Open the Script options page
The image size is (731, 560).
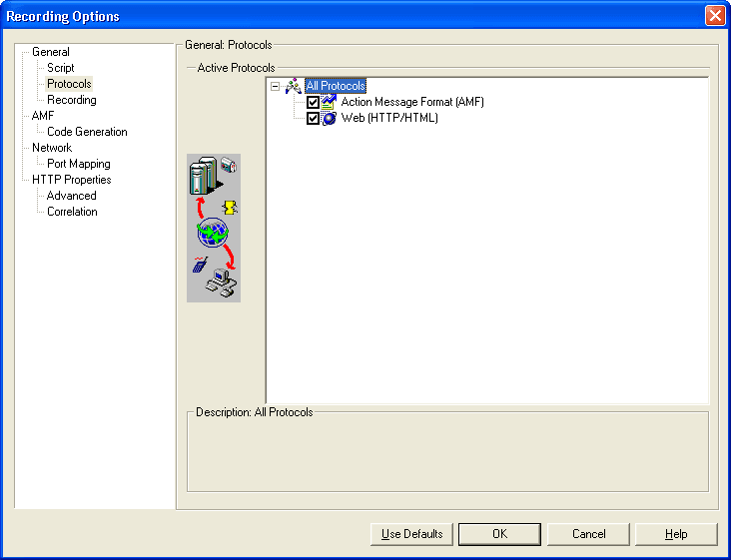tap(61, 68)
